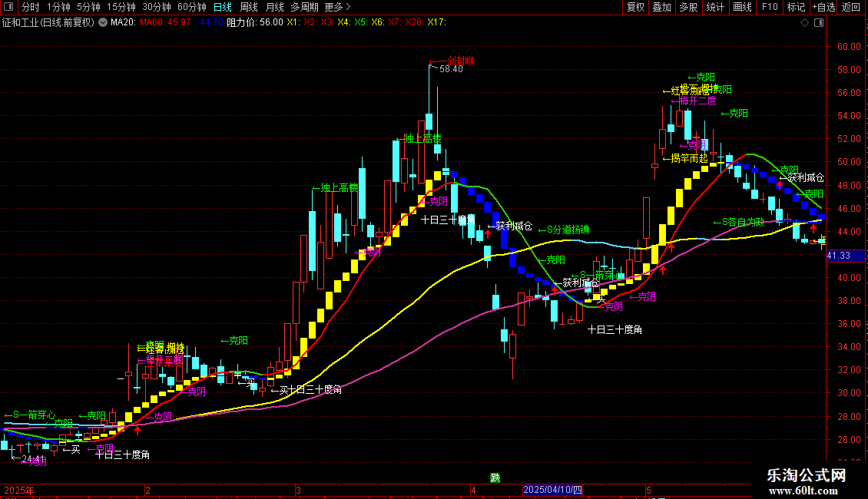The height and width of the screenshot is (499, 868).
Task: Select the 1分钟 period
Action: tap(58, 7)
